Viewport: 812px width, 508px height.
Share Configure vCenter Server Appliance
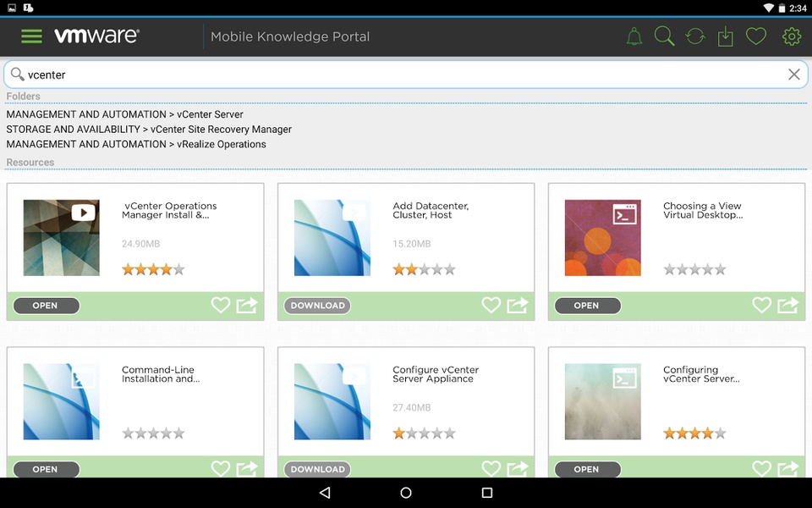click(x=518, y=468)
